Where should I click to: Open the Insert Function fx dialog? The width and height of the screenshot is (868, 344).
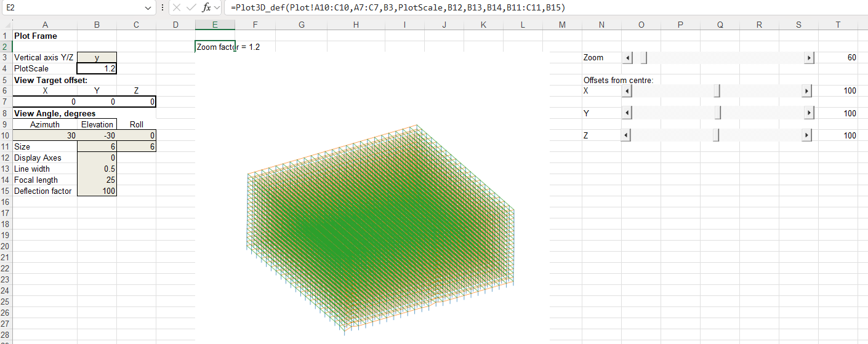tap(206, 8)
